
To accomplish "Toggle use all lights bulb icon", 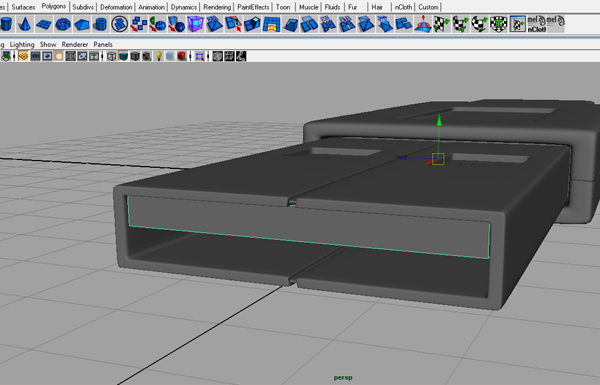I will (158, 57).
